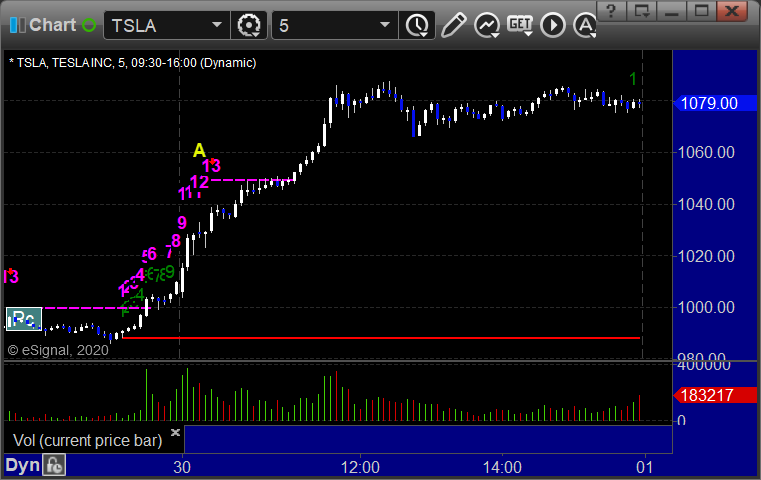Image resolution: width=761 pixels, height=480 pixels.
Task: Click the 1000.00 price axis label
Action: (x=706, y=307)
